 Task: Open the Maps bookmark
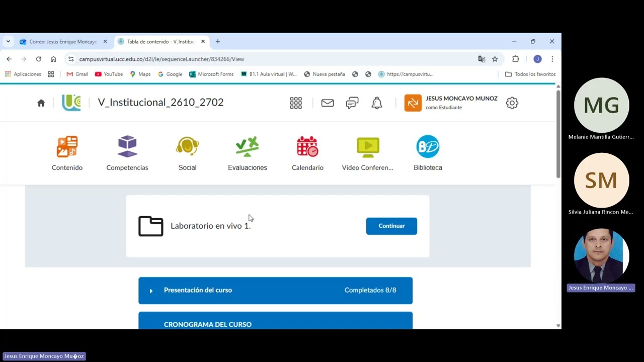[x=140, y=74]
